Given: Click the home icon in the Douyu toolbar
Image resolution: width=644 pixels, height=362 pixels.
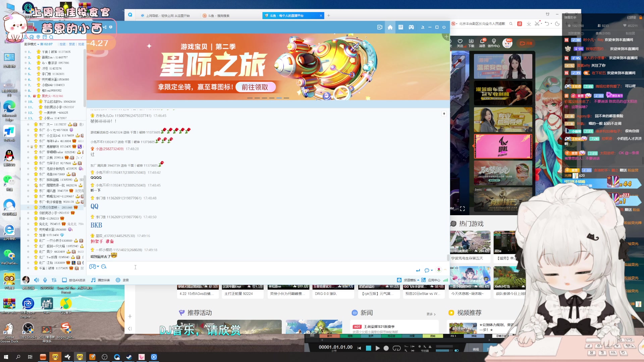Looking at the screenshot, I should 390,27.
